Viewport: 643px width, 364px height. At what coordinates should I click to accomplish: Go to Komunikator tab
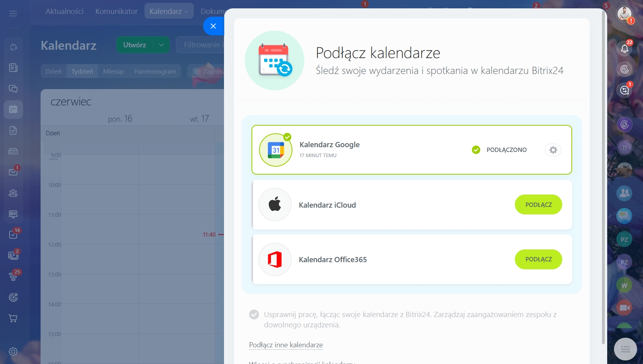point(116,11)
